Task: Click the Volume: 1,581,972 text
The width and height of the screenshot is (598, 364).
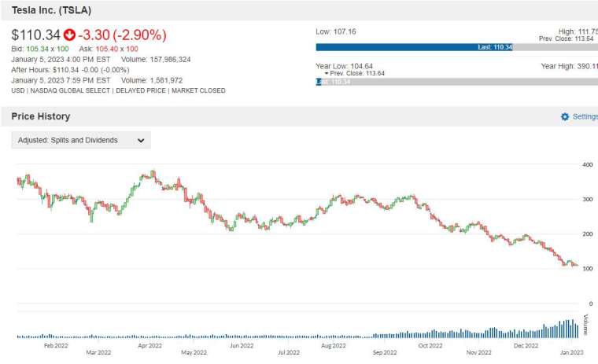Action: tap(152, 80)
